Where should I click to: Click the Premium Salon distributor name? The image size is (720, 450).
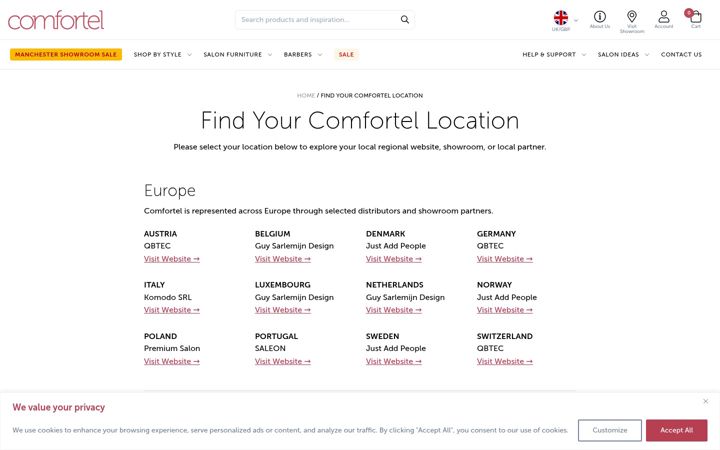pyautogui.click(x=172, y=348)
